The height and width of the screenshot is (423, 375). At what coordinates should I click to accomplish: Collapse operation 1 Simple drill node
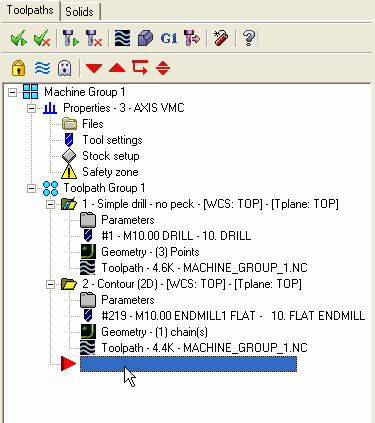click(x=50, y=204)
